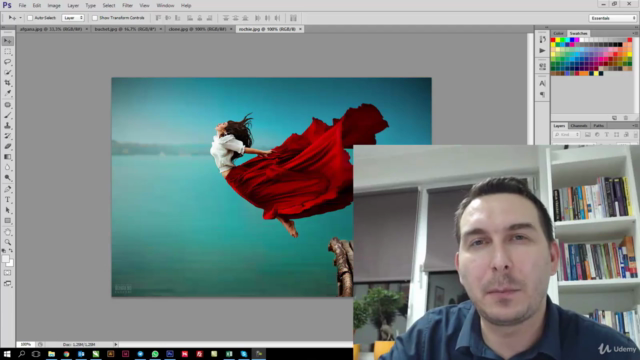The height and width of the screenshot is (360, 640).
Task: Select the History Brush tool
Action: [x=8, y=136]
